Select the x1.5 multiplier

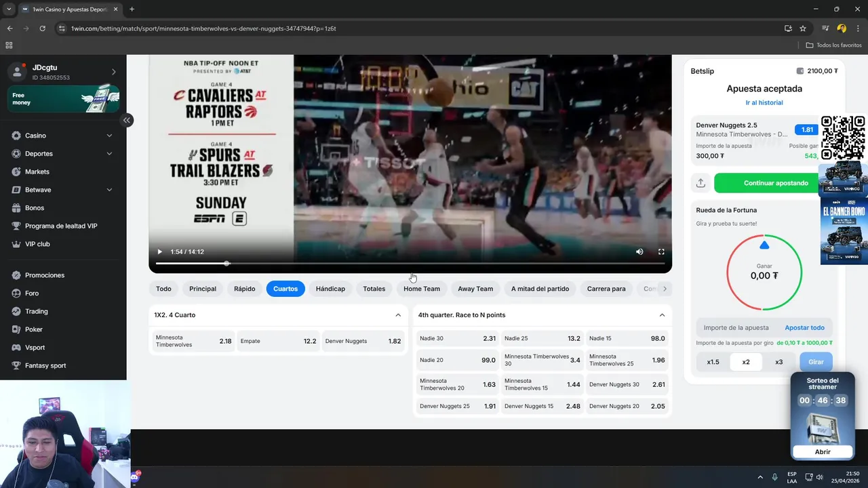[713, 362]
